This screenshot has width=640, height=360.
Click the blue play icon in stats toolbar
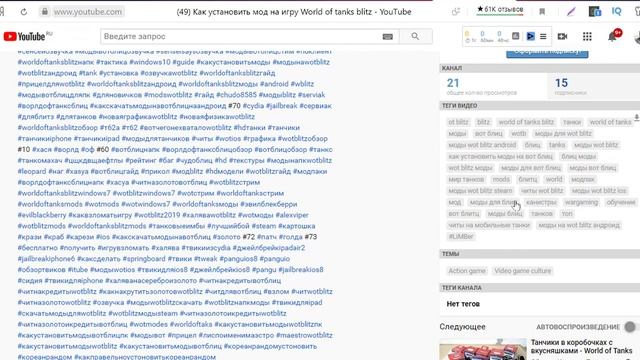pos(530,36)
